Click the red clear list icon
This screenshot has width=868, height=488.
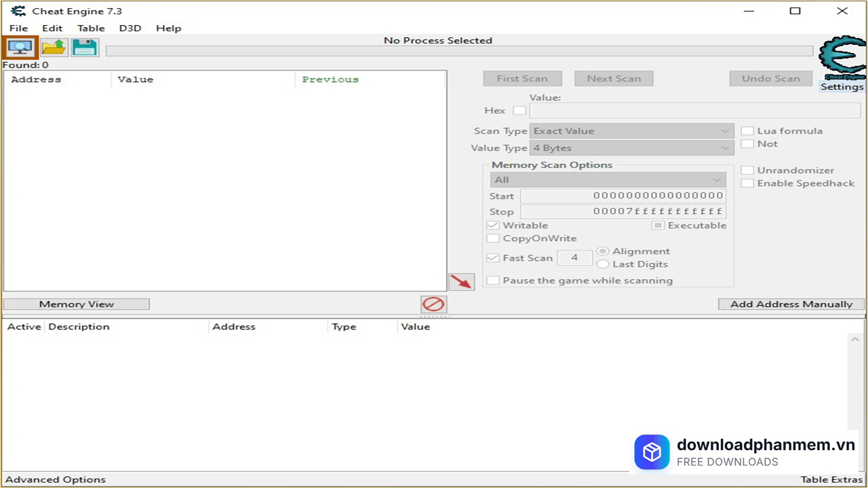point(433,304)
